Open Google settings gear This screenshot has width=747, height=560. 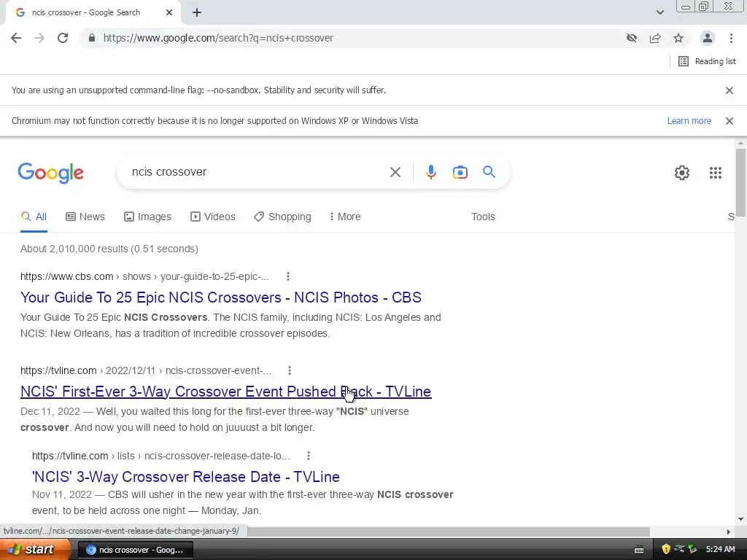[x=682, y=173]
